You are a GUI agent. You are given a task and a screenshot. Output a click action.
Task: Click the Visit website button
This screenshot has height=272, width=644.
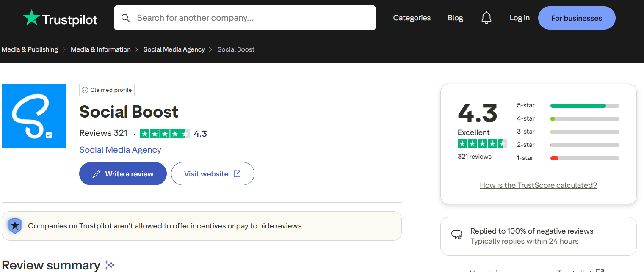[213, 174]
